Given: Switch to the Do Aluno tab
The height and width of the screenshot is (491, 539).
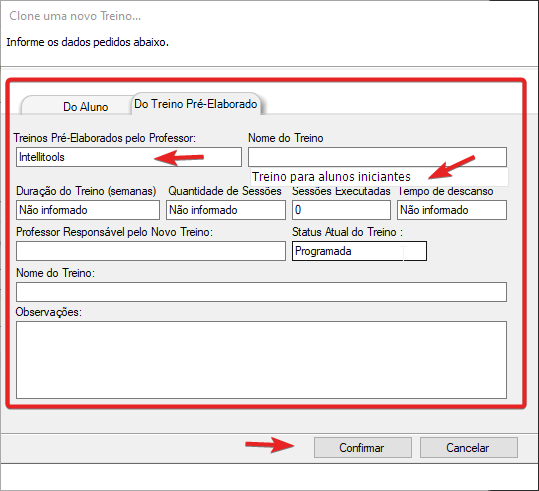Looking at the screenshot, I should [76, 105].
